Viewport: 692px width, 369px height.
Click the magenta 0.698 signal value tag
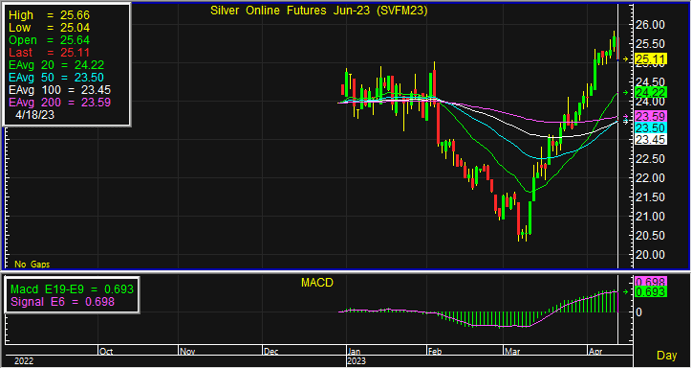click(x=651, y=282)
